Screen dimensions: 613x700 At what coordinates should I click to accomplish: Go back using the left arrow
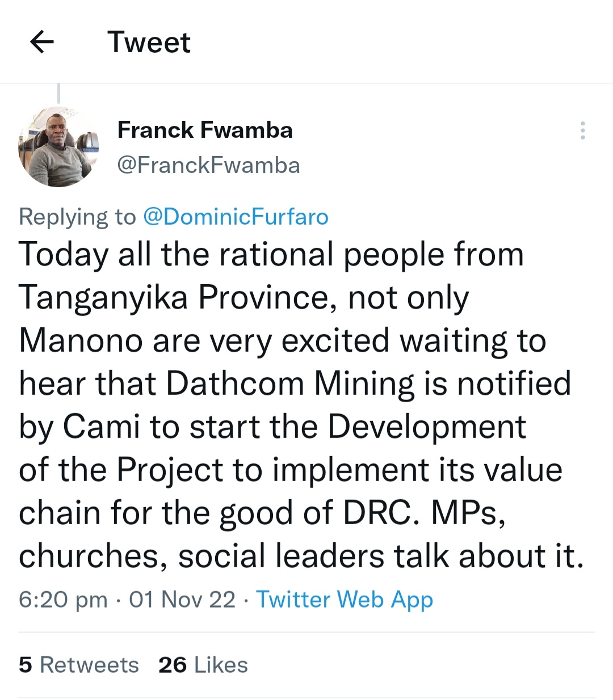tap(41, 42)
